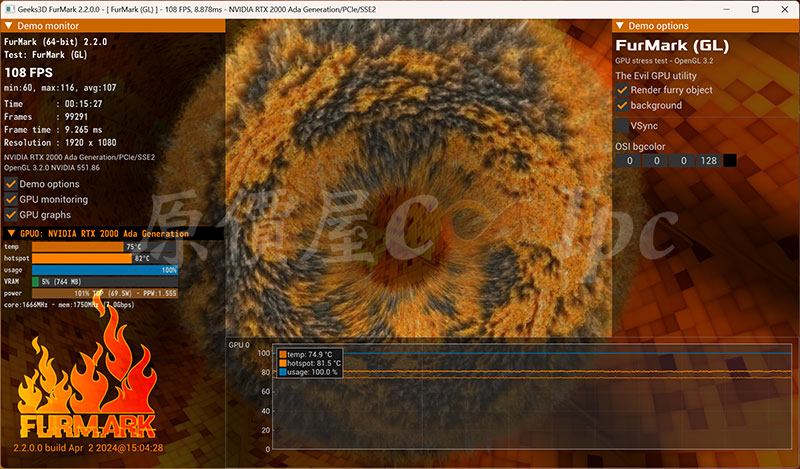Screen dimensions: 800x469
Task: Click the FurMark (GL) heading in options
Action: point(672,45)
